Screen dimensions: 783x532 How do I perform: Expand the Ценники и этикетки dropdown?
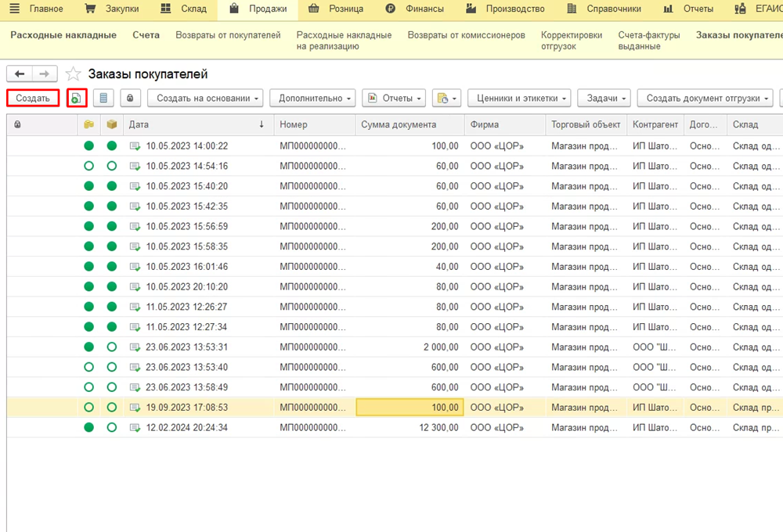click(x=519, y=99)
